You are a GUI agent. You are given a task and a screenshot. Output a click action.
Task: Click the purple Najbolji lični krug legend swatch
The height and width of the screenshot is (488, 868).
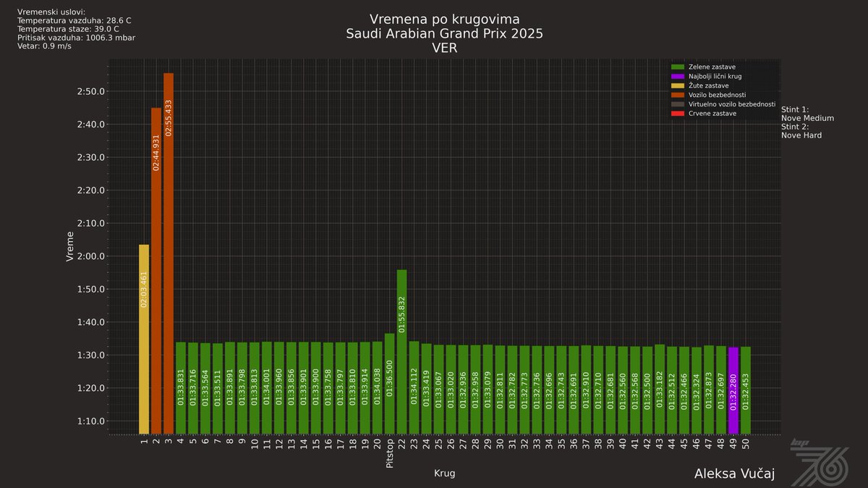click(677, 76)
